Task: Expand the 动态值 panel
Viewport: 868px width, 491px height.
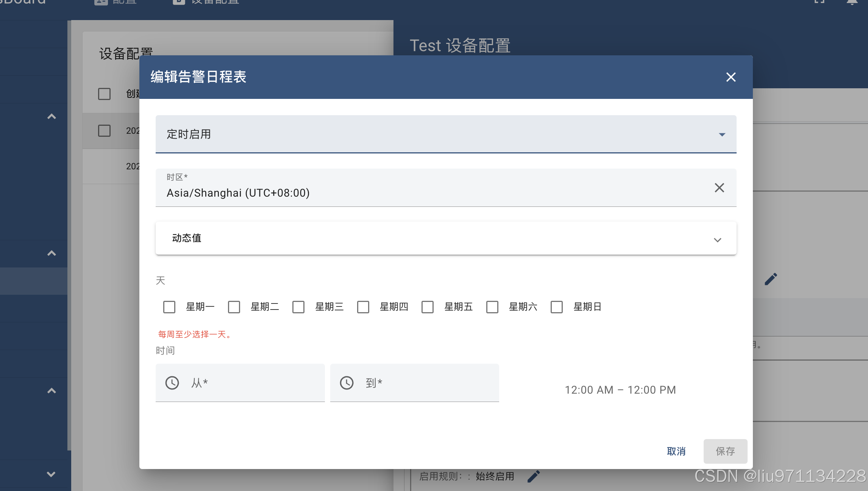Action: (x=446, y=238)
